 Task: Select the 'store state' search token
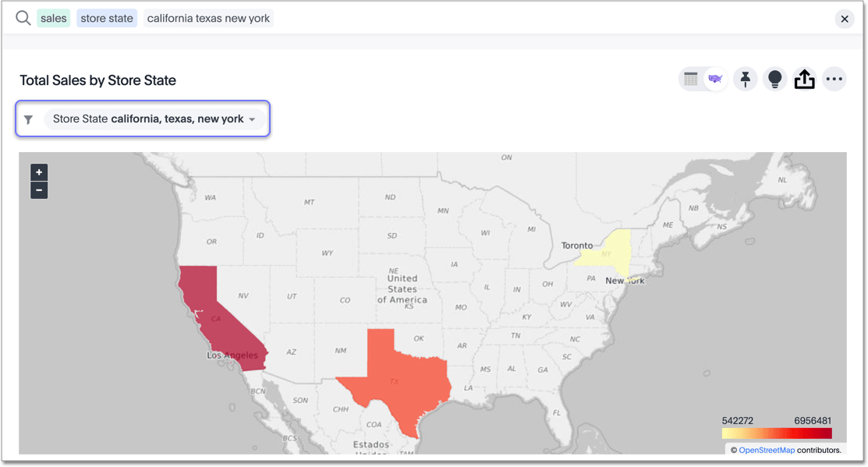(107, 19)
